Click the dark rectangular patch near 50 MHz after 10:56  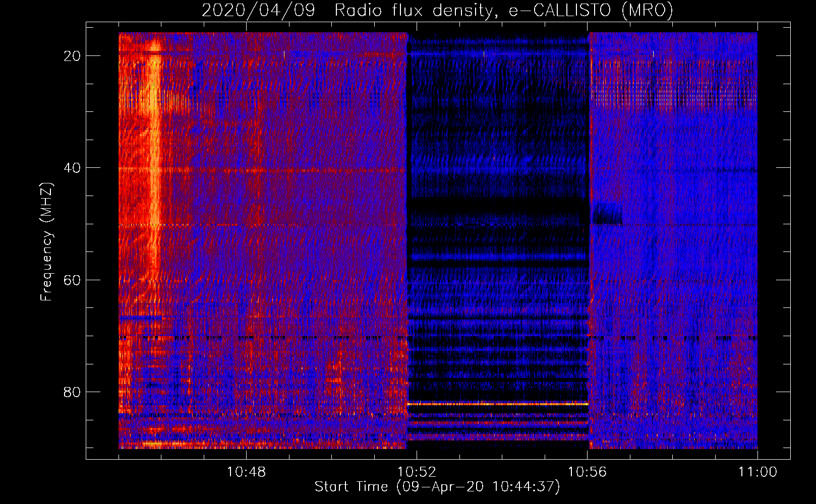click(x=607, y=214)
